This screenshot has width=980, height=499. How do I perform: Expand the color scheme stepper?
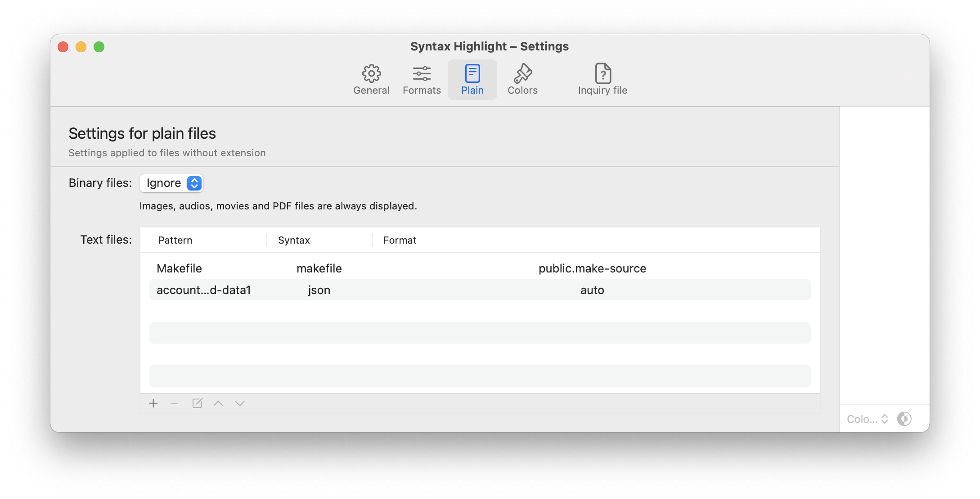coord(885,418)
